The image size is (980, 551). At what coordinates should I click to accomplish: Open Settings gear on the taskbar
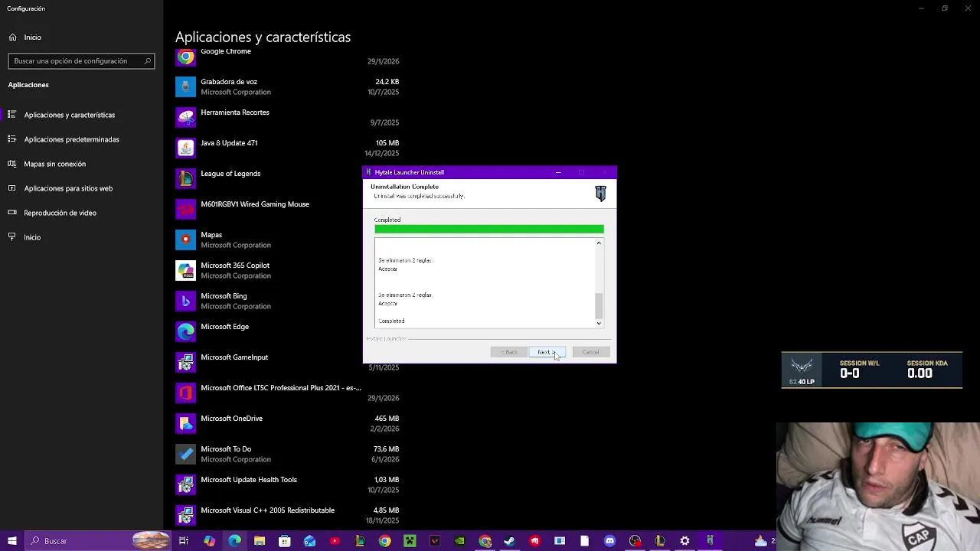[684, 541]
